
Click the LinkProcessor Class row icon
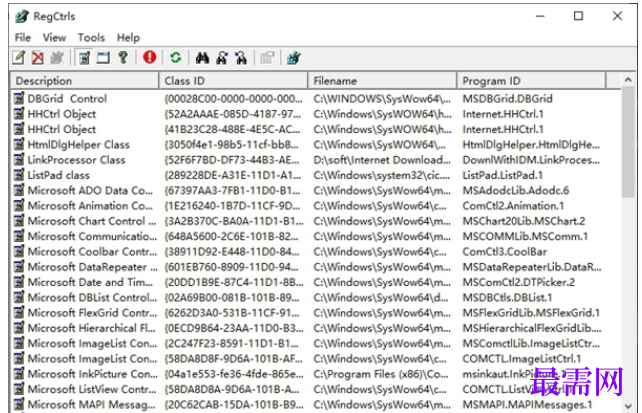(19, 160)
